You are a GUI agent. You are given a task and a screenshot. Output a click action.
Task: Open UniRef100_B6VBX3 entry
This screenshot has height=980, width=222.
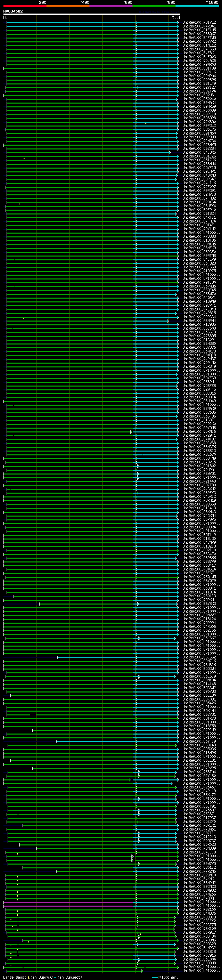click(199, 604)
